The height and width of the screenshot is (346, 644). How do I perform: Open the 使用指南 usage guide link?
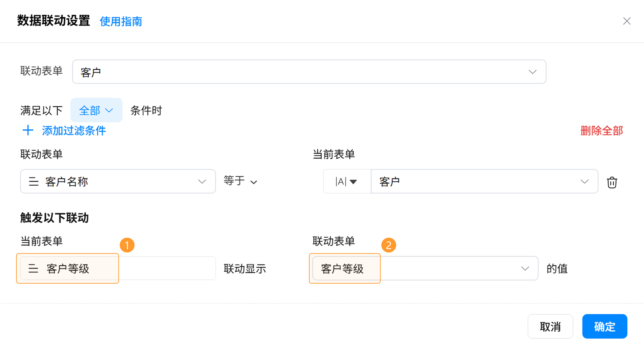click(121, 21)
